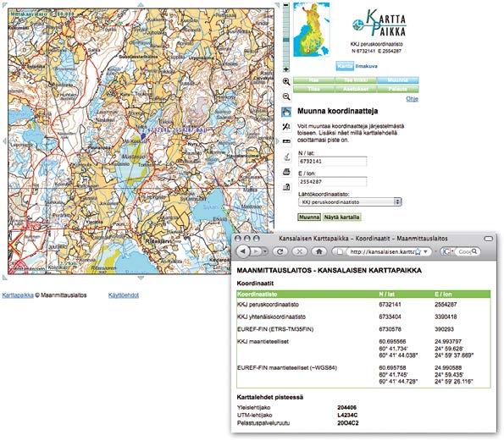Click the ruler scale icon in the toolbar
The image size is (504, 446).
(x=286, y=141)
